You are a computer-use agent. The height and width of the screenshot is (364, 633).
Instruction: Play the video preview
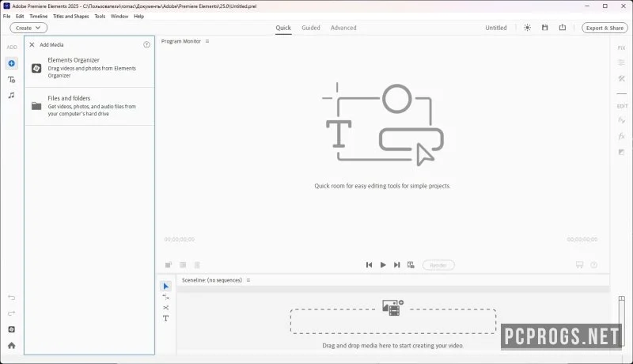point(383,265)
